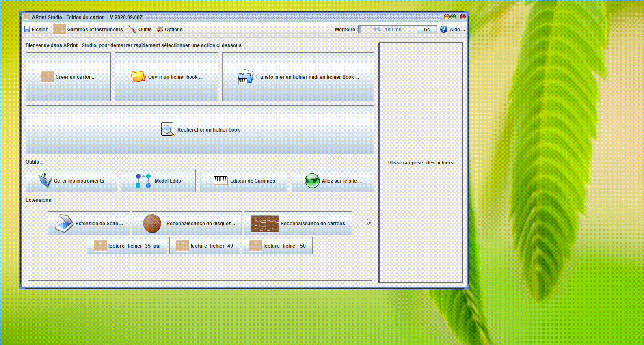This screenshot has width=644, height=345.
Task: Click the Gérer les instruments icon
Action: [x=45, y=180]
